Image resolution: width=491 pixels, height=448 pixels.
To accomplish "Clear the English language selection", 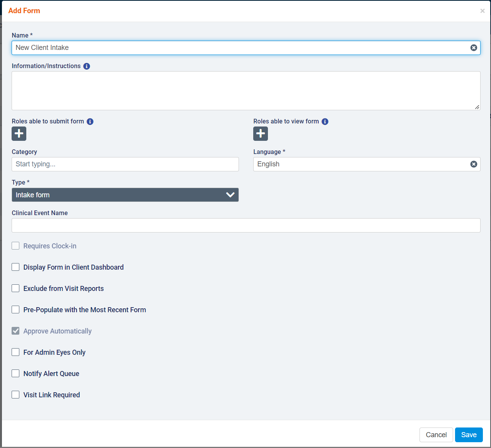I will pyautogui.click(x=473, y=164).
